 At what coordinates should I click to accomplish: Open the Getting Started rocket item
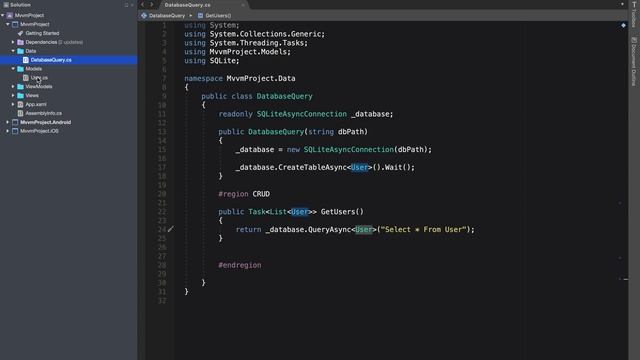tap(20, 33)
